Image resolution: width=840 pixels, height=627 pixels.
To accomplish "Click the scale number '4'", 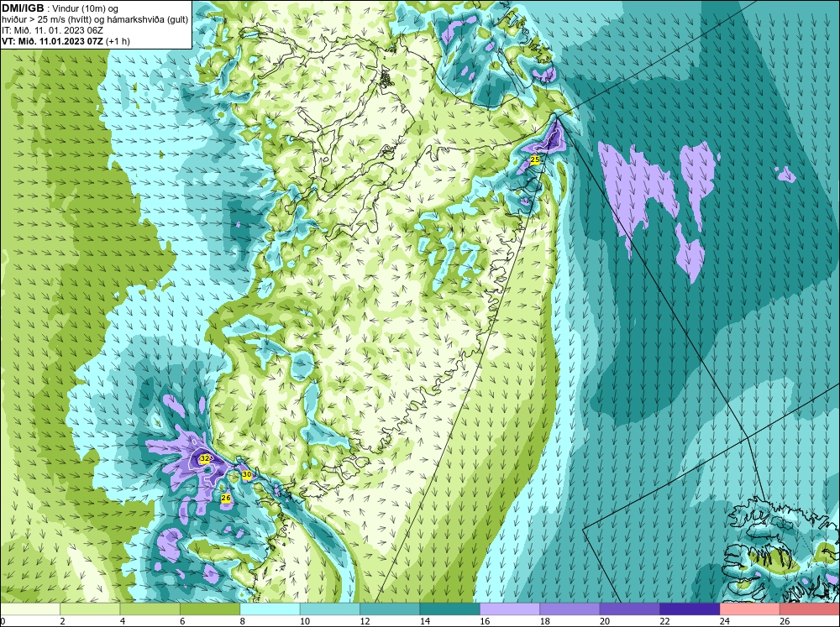I will click(x=123, y=621).
